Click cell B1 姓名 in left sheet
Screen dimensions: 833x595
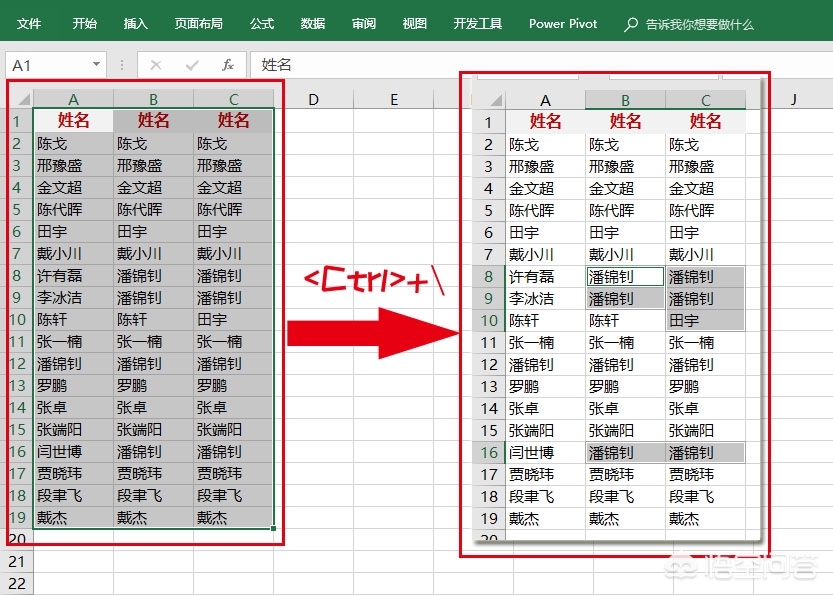click(154, 121)
